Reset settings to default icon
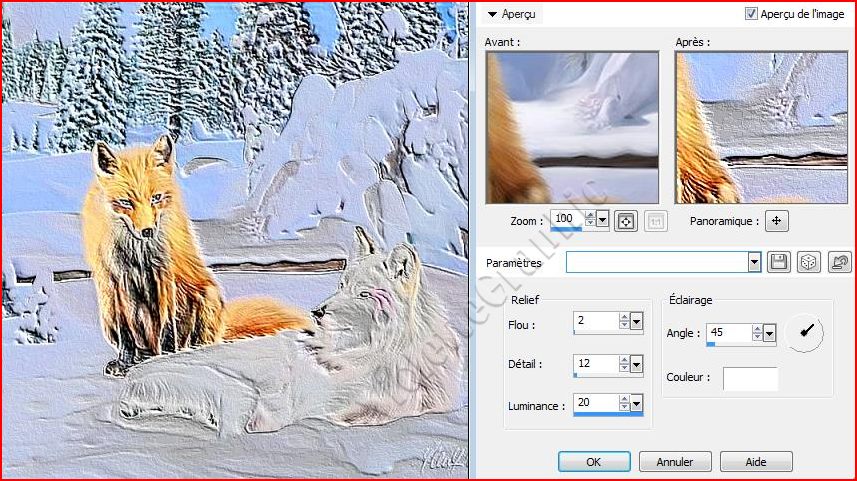Viewport: 857px width, 481px height. click(x=839, y=262)
